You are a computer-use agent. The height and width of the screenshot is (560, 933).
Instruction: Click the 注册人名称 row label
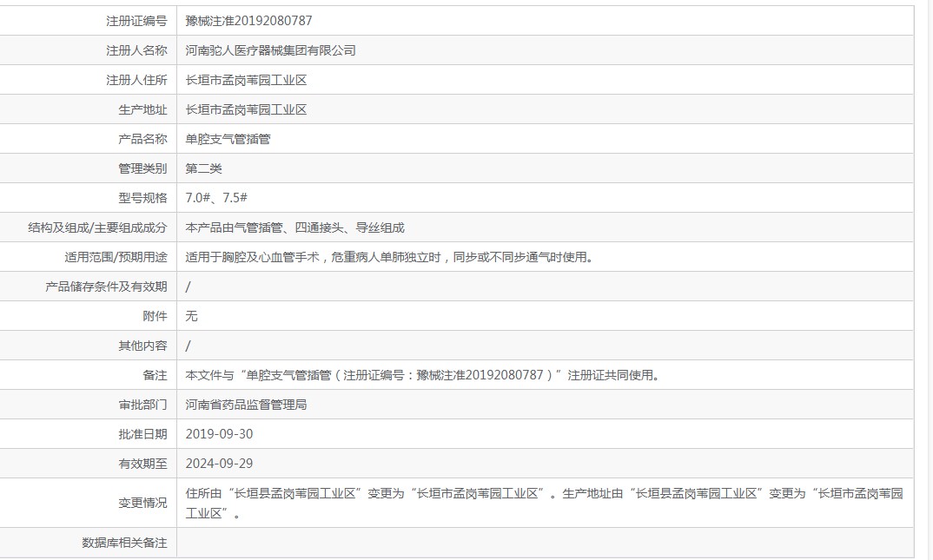click(136, 50)
